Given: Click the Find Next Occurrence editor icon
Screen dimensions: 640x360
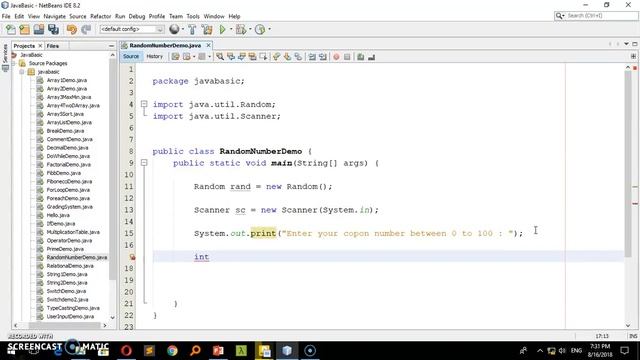Looking at the screenshot, I should click(242, 57).
